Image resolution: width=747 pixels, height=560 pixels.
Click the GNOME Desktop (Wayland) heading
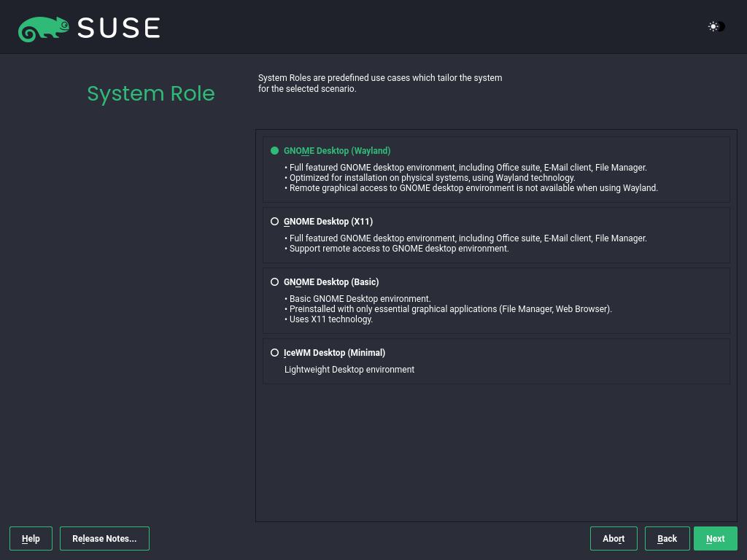338,151
